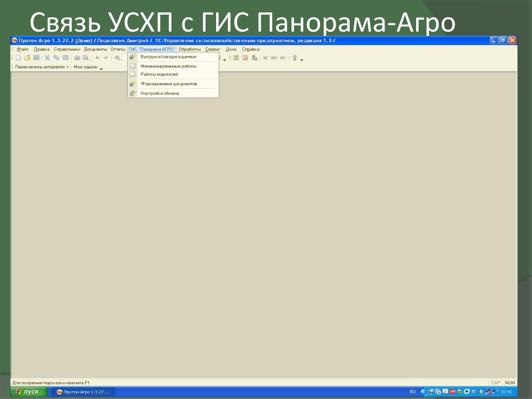
Task: Click the Copy toolbar icon
Action: (x=56, y=58)
